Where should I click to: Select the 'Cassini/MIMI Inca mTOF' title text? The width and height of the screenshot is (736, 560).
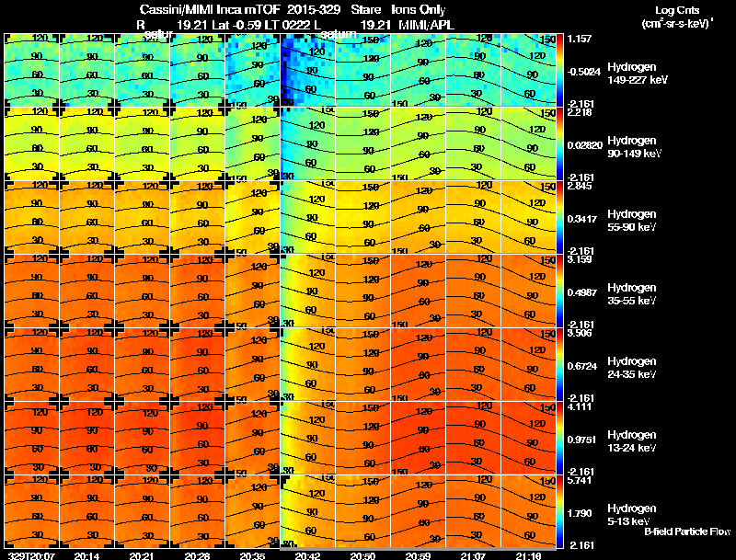(x=210, y=10)
